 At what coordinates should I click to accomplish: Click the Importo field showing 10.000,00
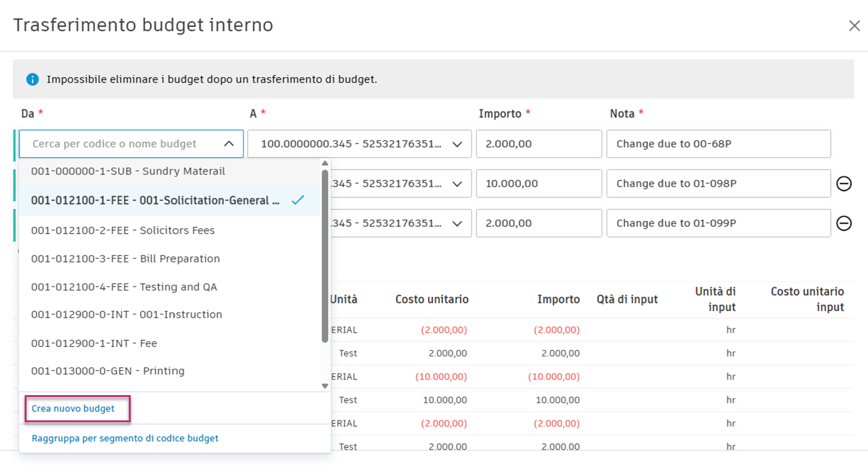538,183
